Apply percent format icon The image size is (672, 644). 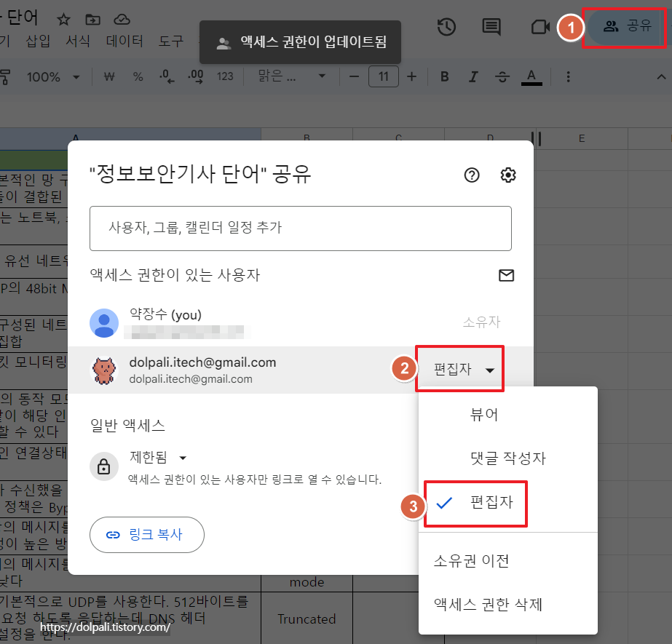(138, 76)
